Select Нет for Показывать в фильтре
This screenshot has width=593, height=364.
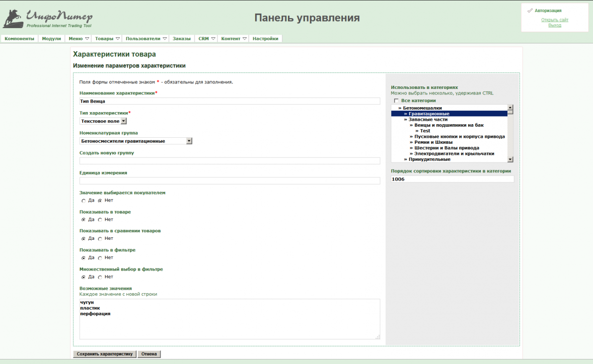(x=100, y=258)
